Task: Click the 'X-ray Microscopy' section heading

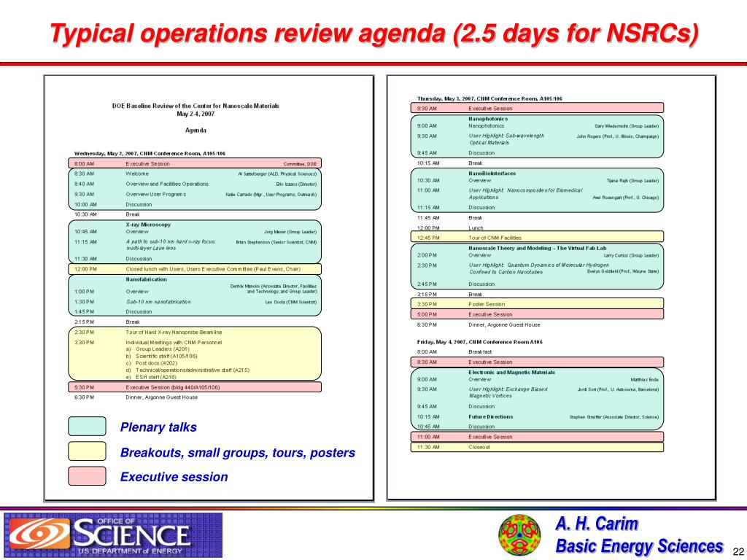Action: (148, 225)
